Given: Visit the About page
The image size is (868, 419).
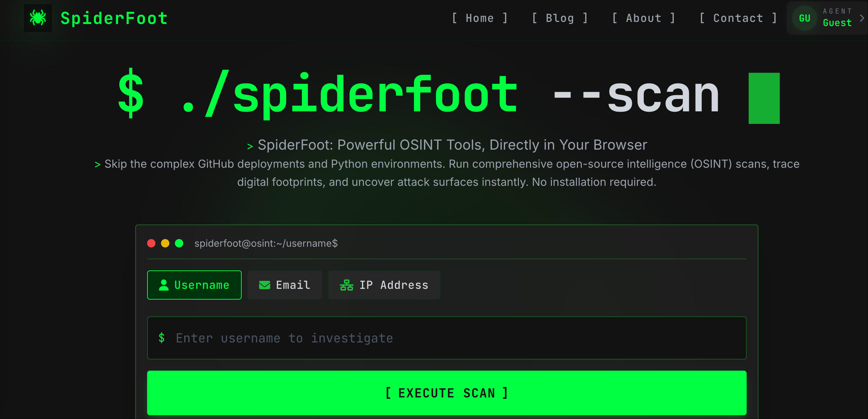Looking at the screenshot, I should [x=644, y=18].
